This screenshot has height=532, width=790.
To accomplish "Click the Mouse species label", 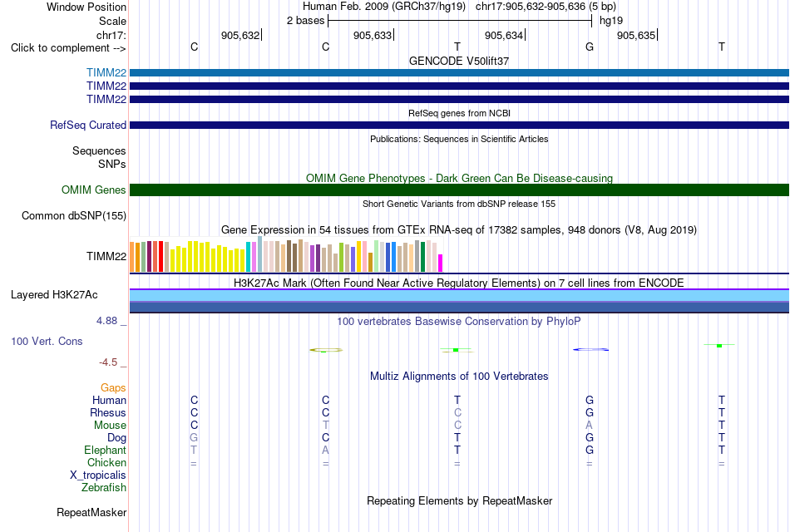I will [x=110, y=426].
